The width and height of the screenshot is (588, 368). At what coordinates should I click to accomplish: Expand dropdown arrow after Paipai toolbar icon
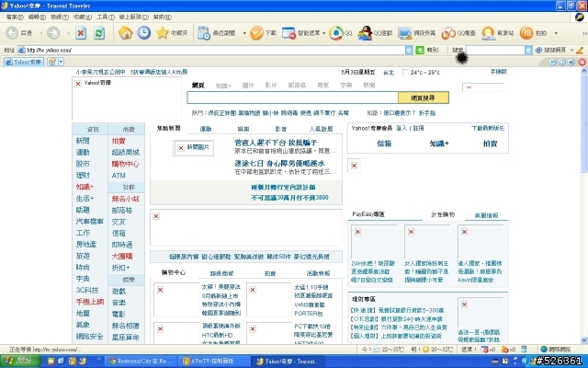click(556, 33)
